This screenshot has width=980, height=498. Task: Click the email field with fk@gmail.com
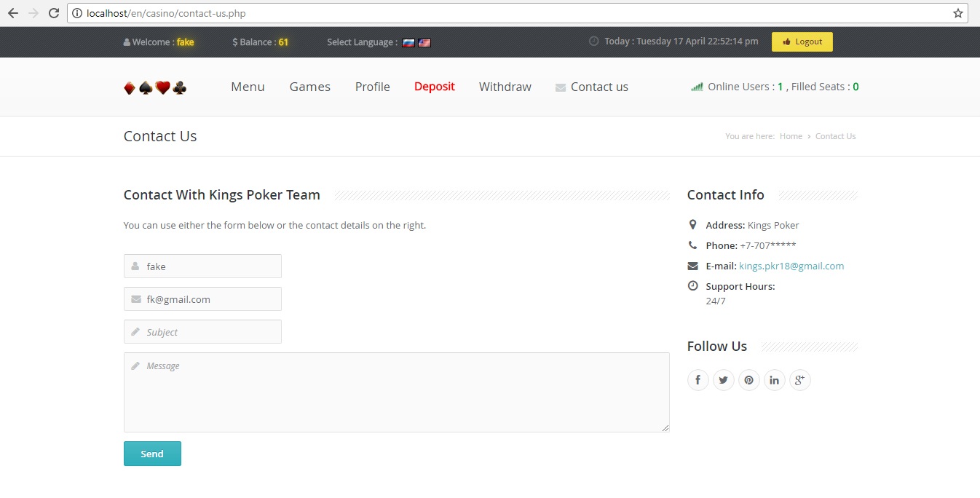click(x=202, y=299)
